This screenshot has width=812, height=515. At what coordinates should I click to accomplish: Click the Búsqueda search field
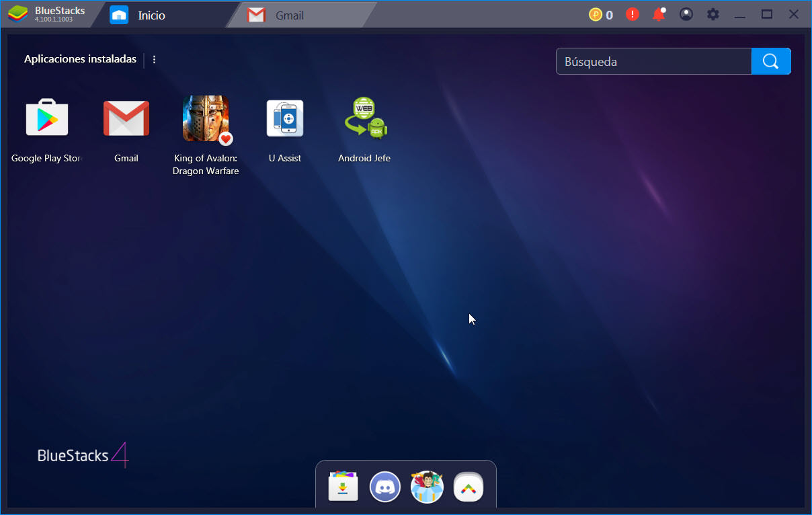pos(654,61)
